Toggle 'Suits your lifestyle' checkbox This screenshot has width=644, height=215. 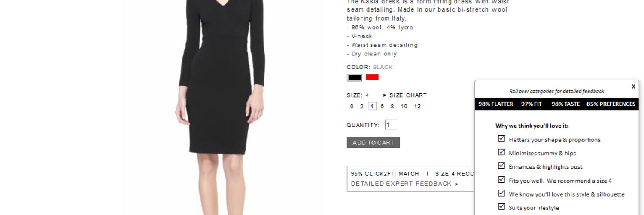(501, 207)
